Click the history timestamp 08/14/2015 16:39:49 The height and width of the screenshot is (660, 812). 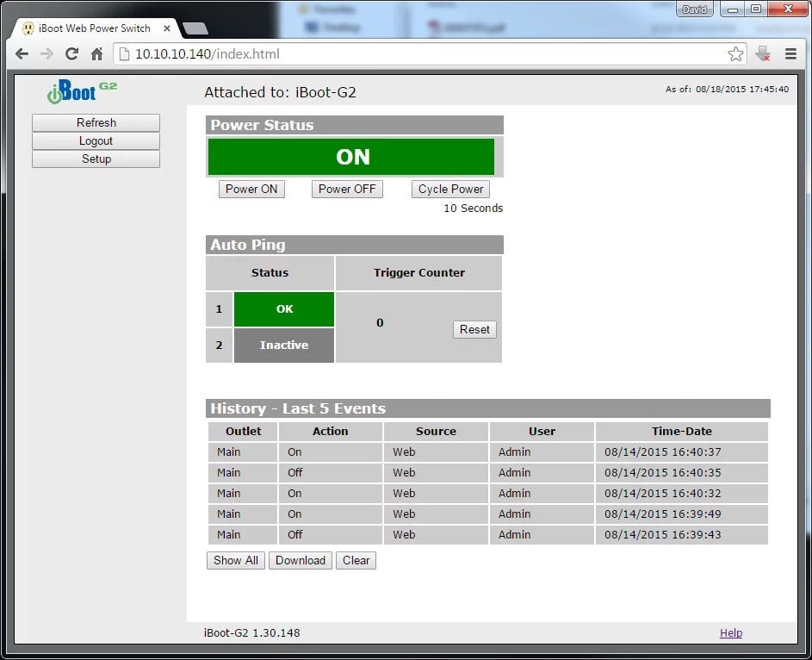(x=662, y=514)
